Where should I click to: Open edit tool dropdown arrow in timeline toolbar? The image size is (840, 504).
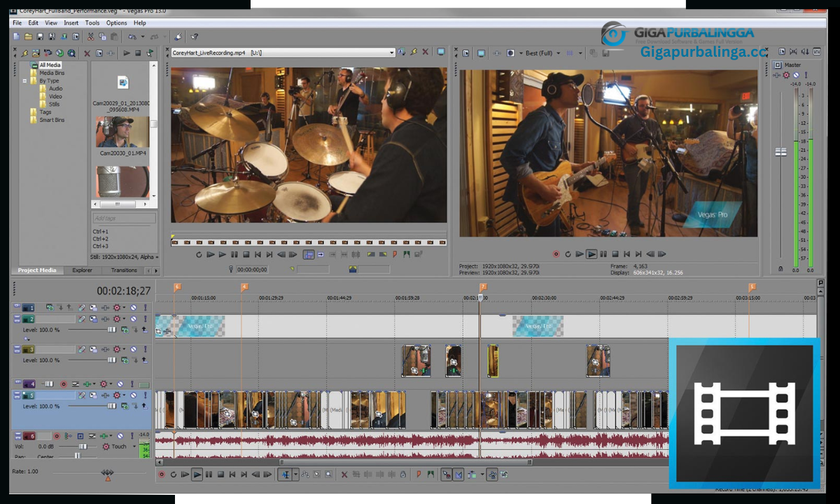click(x=295, y=475)
